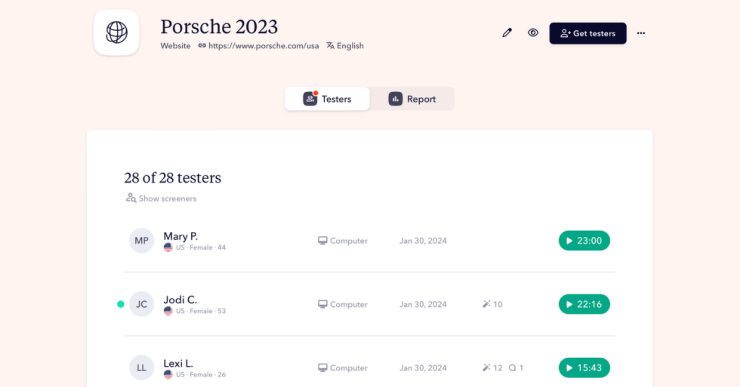Toggle the eye preview icon

(533, 33)
